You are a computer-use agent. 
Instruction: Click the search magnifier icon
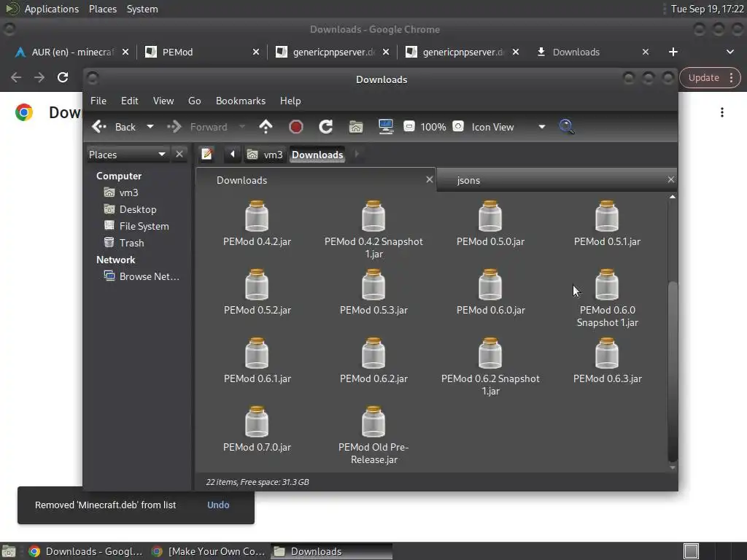click(x=566, y=127)
